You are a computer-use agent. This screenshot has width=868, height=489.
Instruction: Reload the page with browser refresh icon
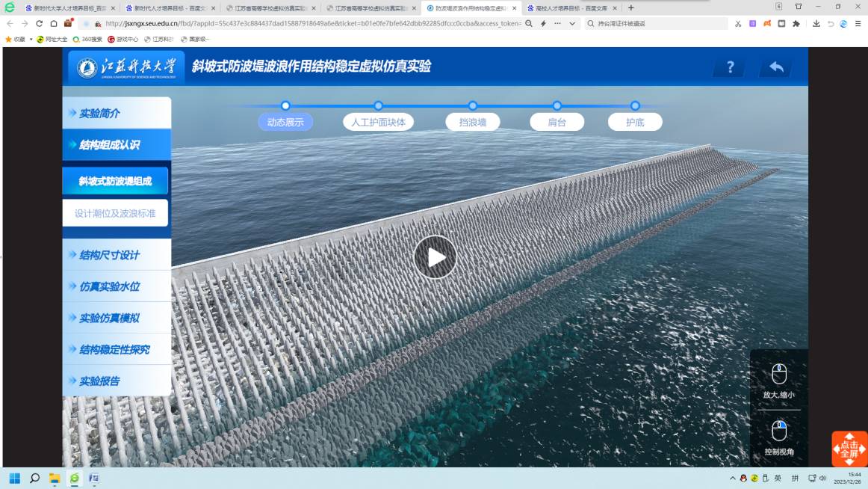point(40,24)
